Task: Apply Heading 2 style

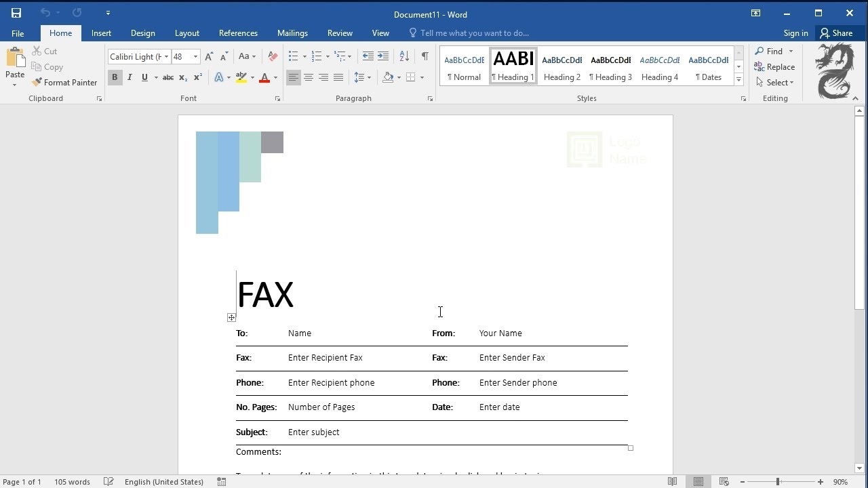Action: pos(562,66)
